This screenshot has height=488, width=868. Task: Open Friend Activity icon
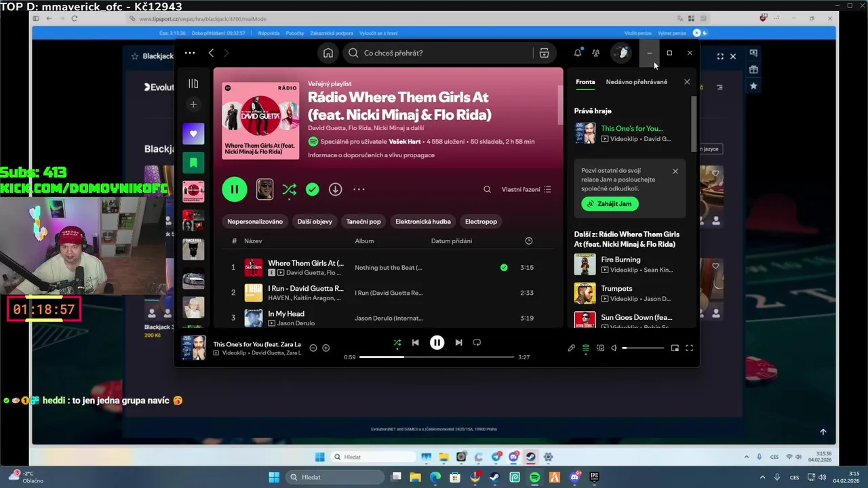595,53
